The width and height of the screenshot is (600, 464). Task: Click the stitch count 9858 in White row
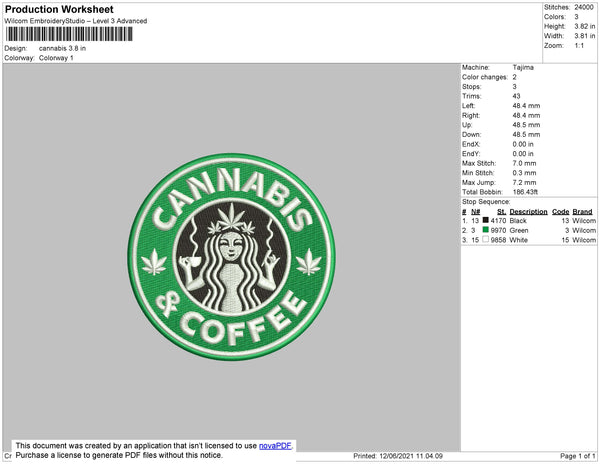[x=498, y=240]
